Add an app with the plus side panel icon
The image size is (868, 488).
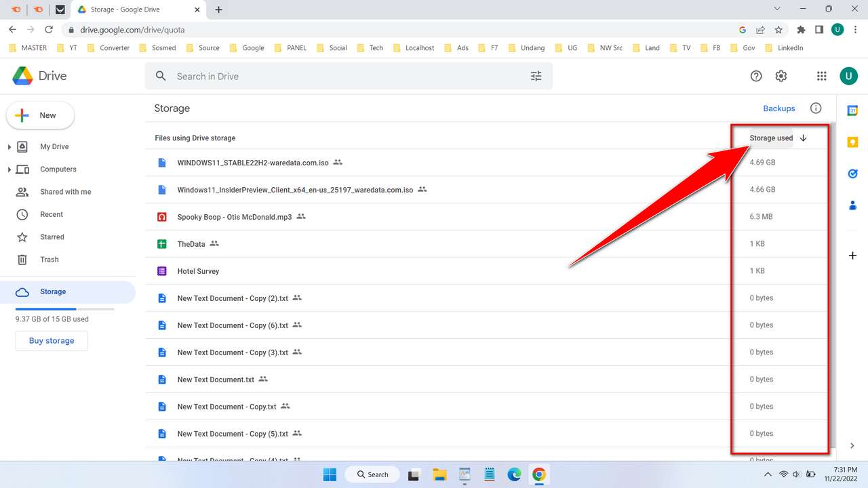coord(852,256)
